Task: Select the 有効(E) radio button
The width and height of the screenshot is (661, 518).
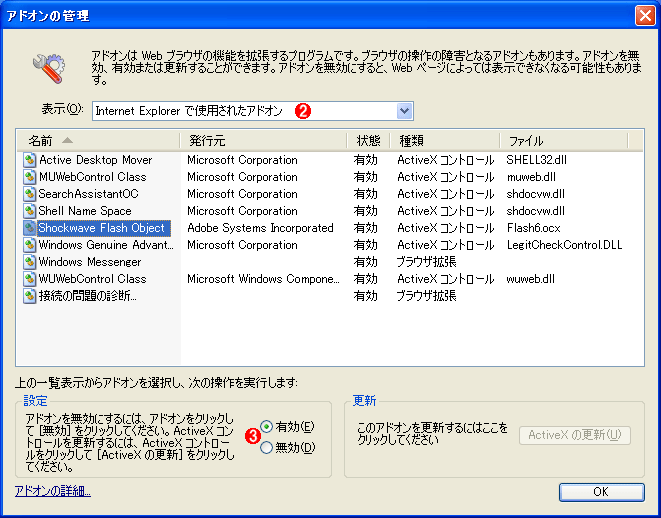Action: coord(266,427)
